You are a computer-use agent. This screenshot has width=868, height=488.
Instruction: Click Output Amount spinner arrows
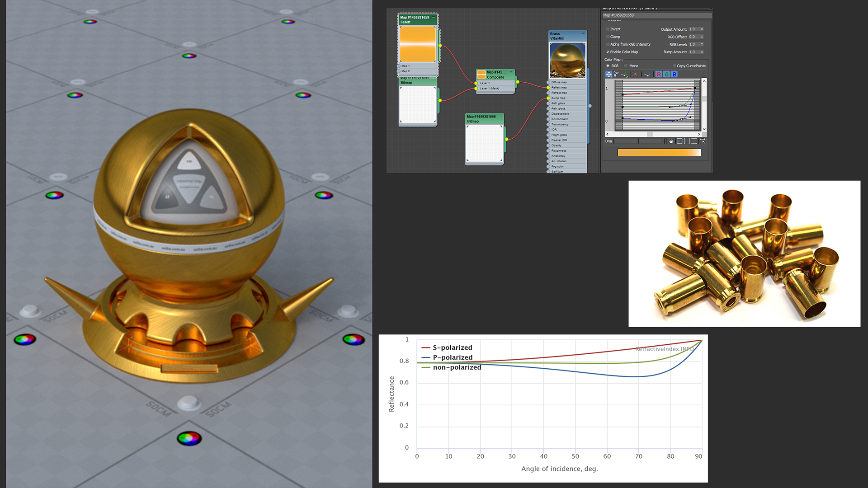point(702,29)
